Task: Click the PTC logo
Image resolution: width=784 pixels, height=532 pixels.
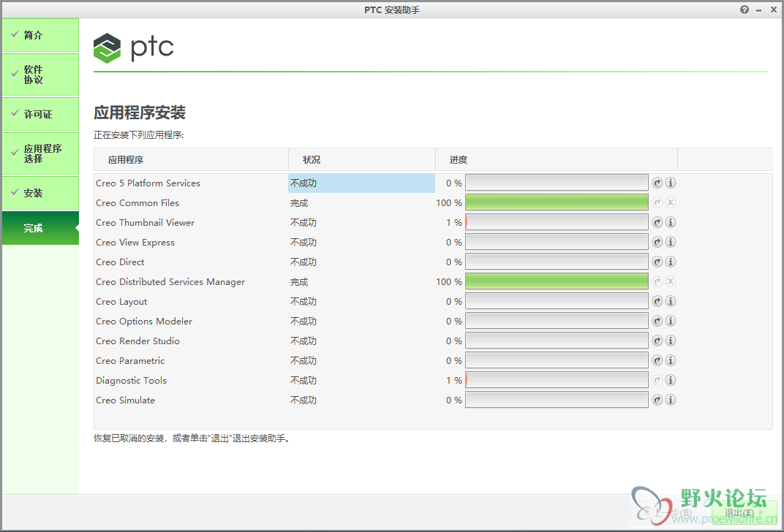Action: (x=134, y=47)
